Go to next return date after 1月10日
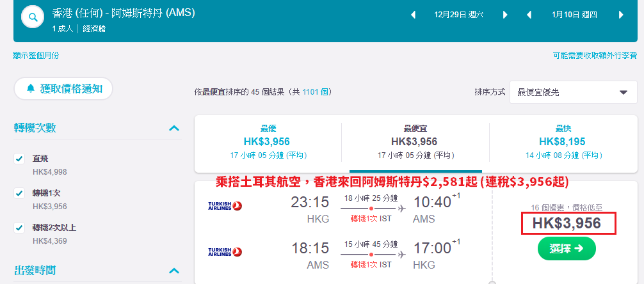 pyautogui.click(x=621, y=15)
